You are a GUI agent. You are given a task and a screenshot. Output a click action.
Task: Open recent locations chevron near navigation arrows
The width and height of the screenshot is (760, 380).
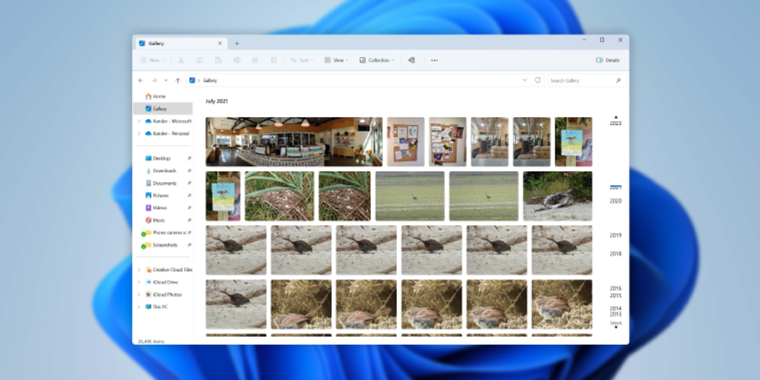(166, 80)
